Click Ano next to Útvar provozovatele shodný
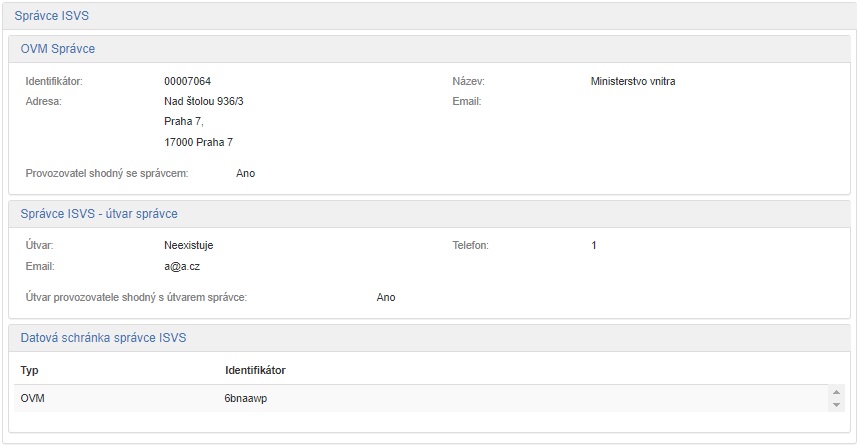Image resolution: width=859 pixels, height=447 pixels. coord(386,297)
